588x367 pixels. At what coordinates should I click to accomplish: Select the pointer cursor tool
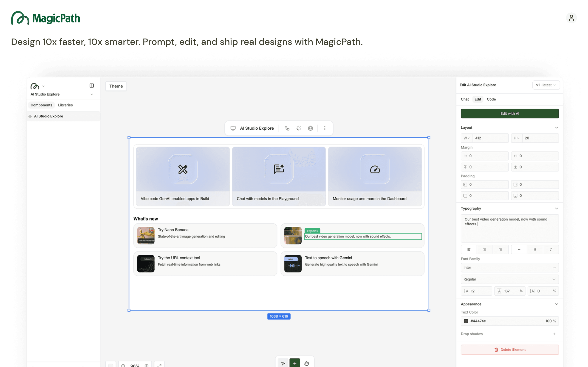283,363
